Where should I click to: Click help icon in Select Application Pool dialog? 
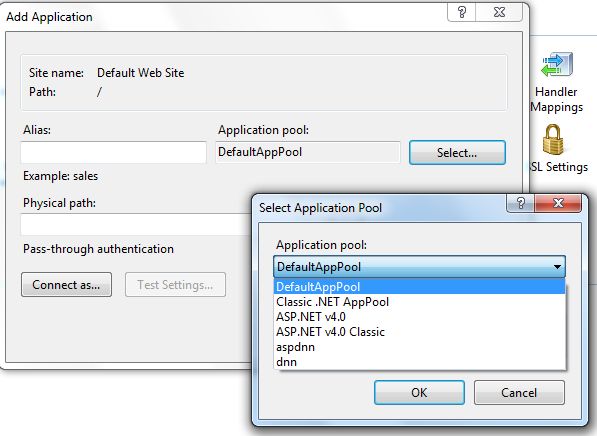tap(520, 203)
